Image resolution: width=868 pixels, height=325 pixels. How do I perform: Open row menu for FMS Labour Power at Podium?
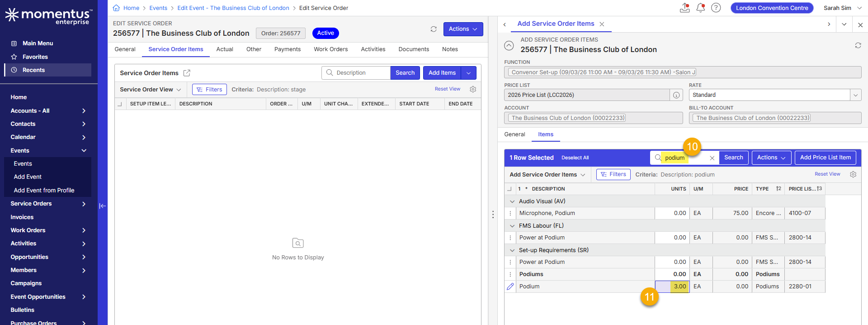click(x=510, y=238)
